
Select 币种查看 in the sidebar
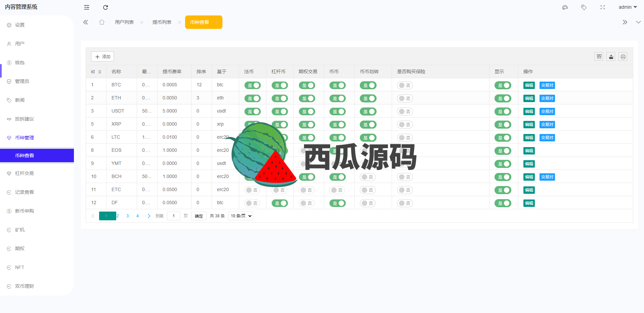click(x=37, y=155)
